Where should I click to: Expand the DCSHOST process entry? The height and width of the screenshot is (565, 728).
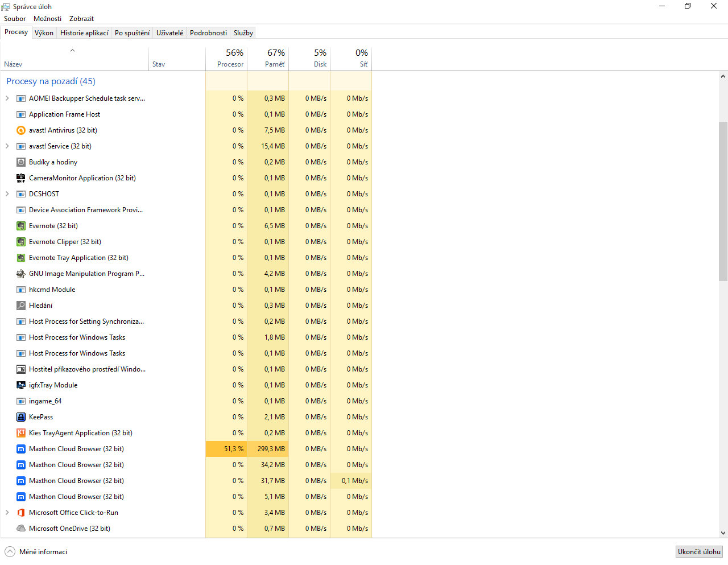tap(7, 194)
